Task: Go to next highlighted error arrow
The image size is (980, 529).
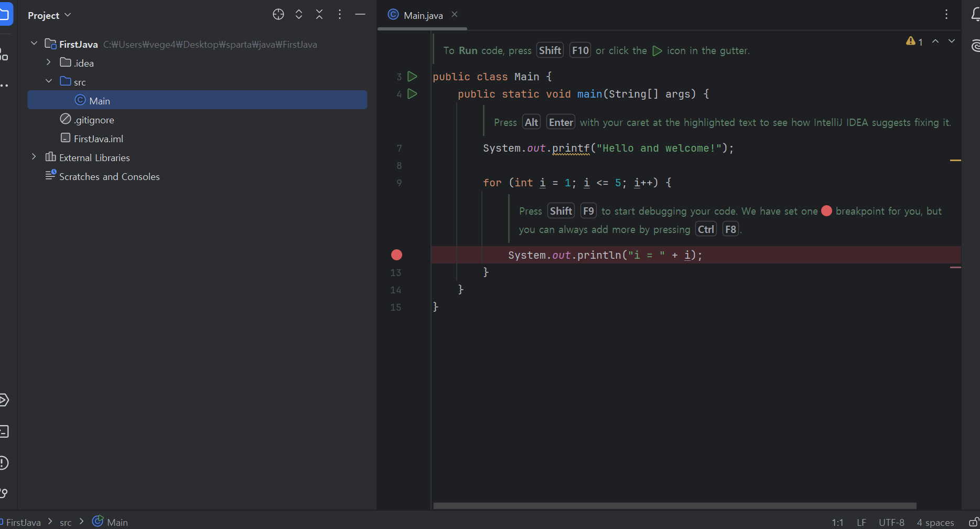Action: (952, 41)
